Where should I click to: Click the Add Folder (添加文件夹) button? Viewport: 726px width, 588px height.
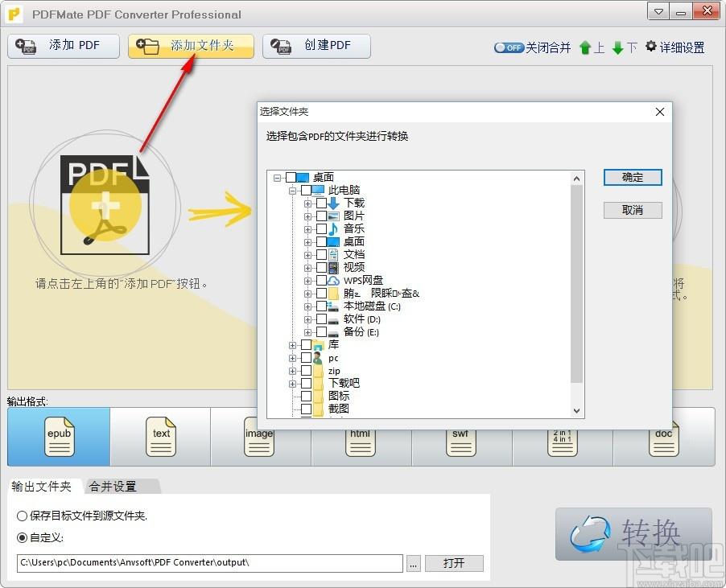(191, 46)
